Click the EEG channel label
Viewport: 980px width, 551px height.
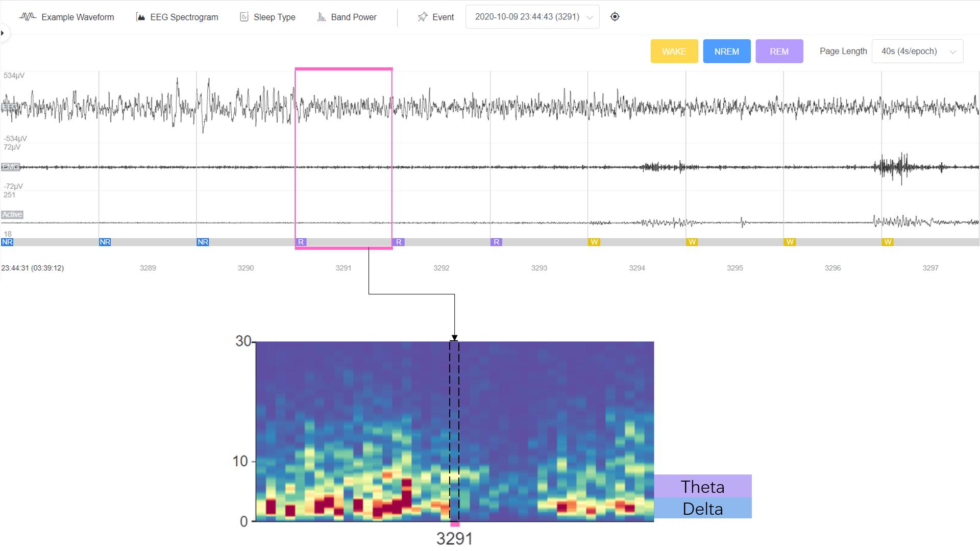click(9, 107)
